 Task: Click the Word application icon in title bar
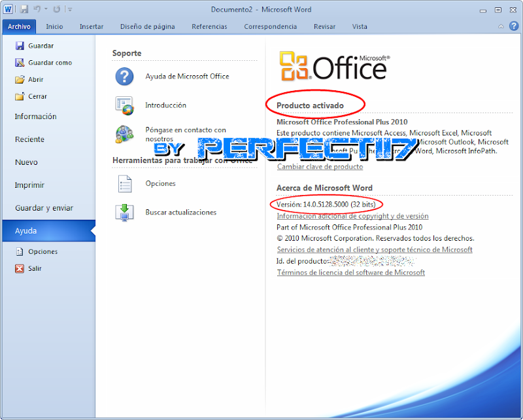[x=8, y=9]
